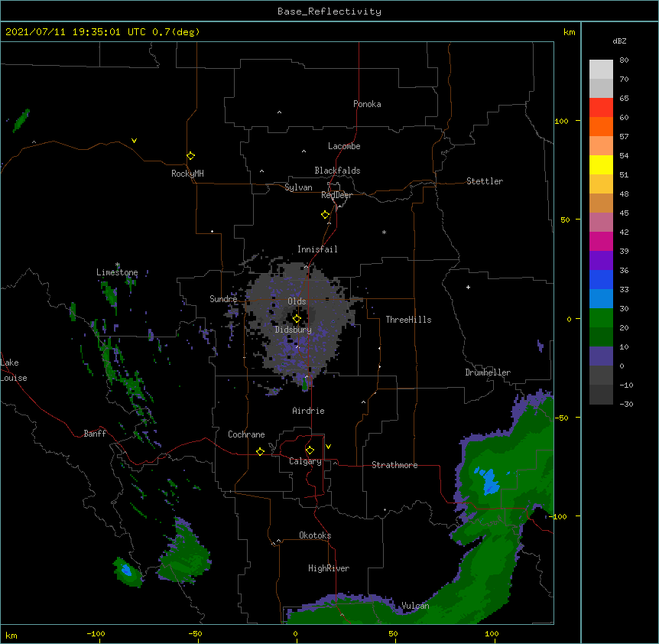The height and width of the screenshot is (644, 659).
Task: Click the Base_Reflectivity title
Action: click(x=329, y=11)
